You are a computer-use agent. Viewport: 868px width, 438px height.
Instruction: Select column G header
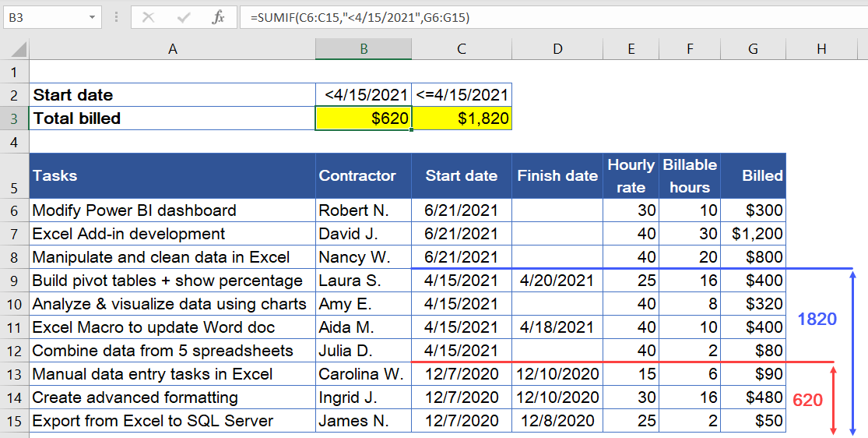tap(753, 49)
